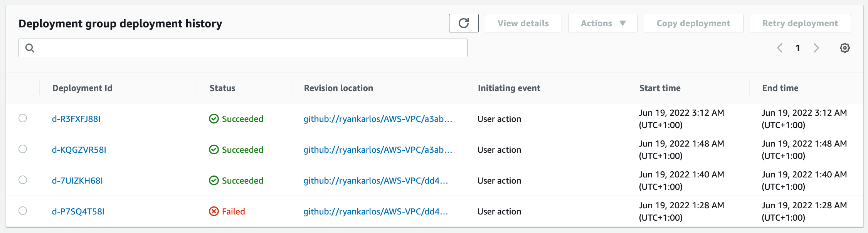Sort by Status column header
The width and height of the screenshot is (868, 233).
coord(222,88)
